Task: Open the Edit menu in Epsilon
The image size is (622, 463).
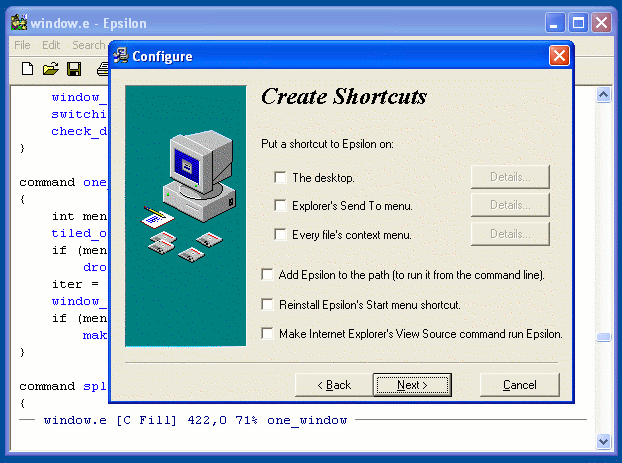Action: (51, 45)
